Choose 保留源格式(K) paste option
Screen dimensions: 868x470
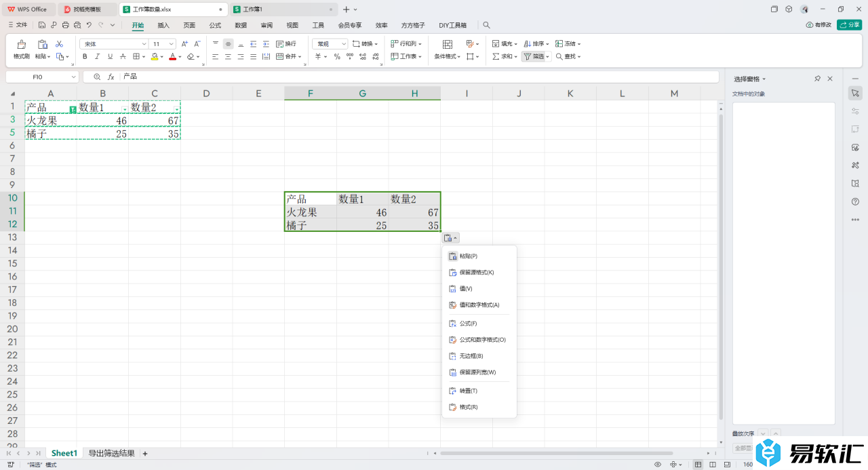(x=479, y=273)
